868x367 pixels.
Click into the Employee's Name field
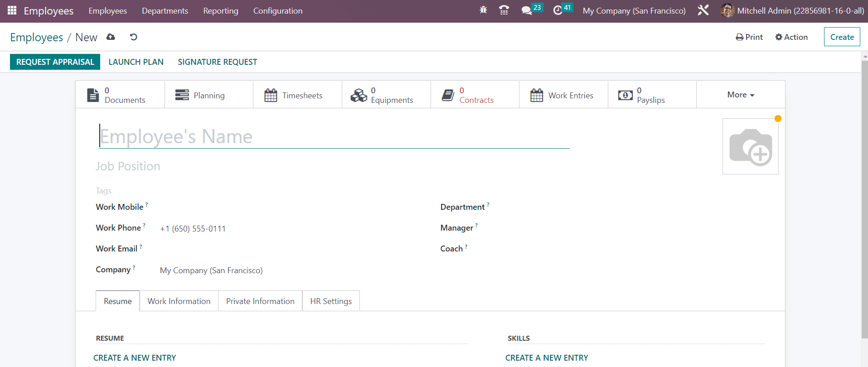[x=334, y=137]
